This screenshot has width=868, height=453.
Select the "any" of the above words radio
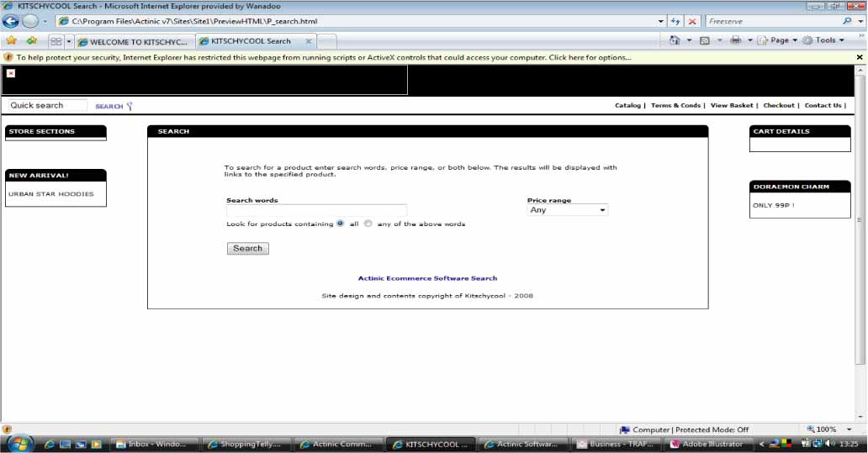point(368,224)
